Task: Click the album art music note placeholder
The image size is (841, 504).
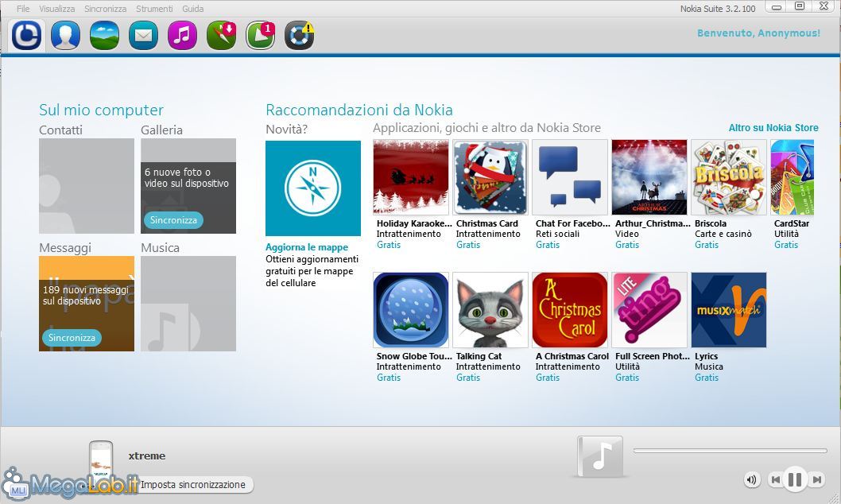Action: (600, 456)
